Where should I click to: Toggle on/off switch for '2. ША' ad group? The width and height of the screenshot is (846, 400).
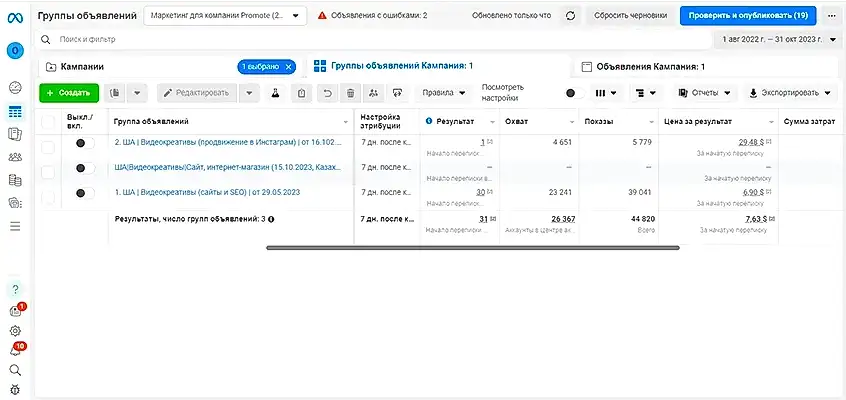tap(85, 144)
